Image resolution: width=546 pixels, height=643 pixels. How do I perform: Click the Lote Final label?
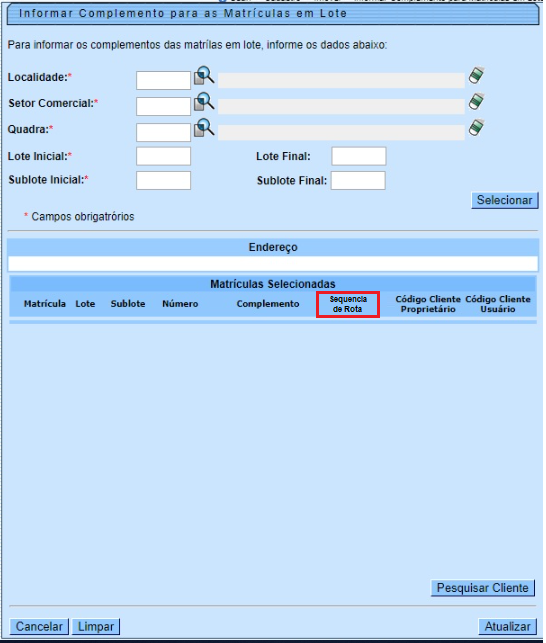click(283, 156)
